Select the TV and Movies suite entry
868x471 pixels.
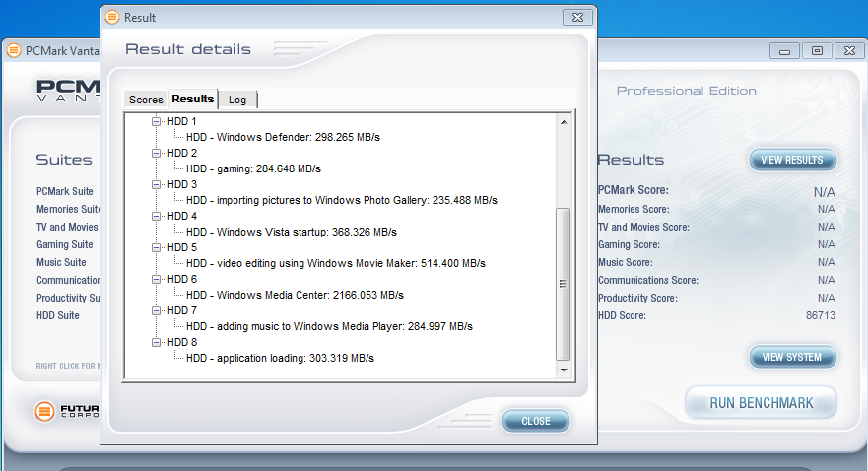68,227
